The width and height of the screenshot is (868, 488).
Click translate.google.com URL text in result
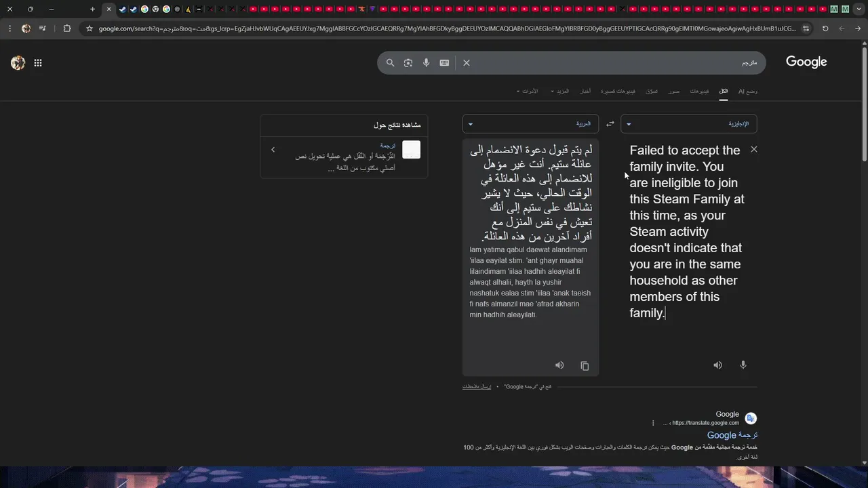coord(705,423)
